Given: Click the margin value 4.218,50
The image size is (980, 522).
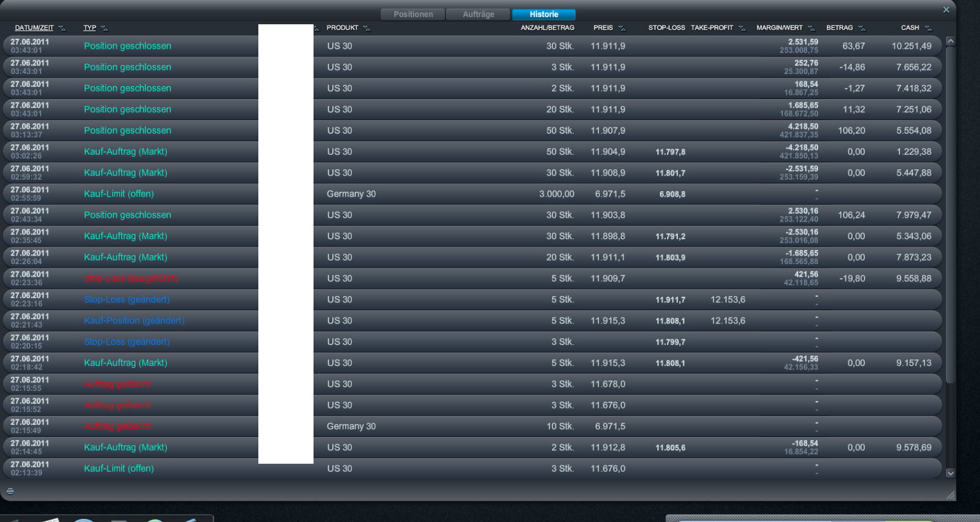Looking at the screenshot, I should (803, 126).
